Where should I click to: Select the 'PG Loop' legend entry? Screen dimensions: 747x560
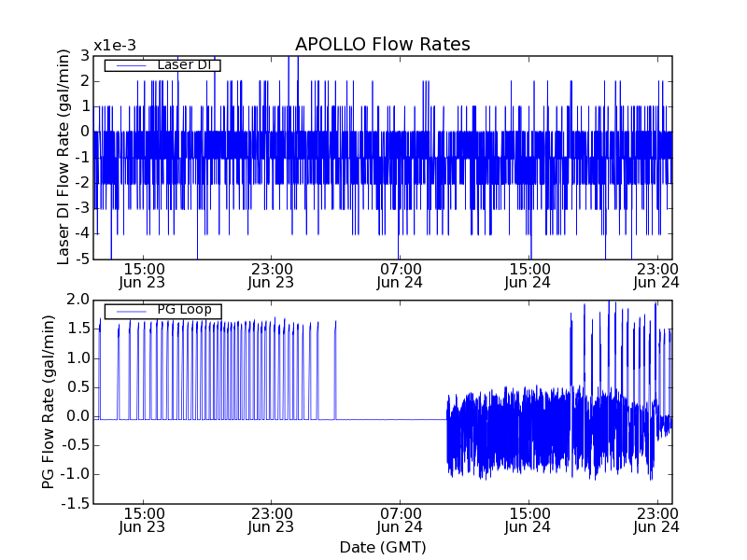pos(162,311)
